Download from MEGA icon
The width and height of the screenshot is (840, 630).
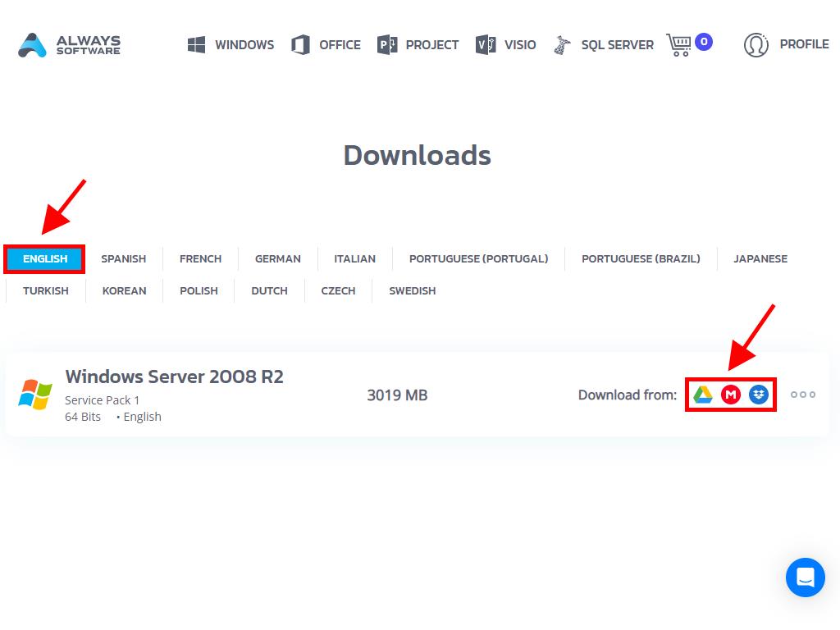[x=730, y=395]
